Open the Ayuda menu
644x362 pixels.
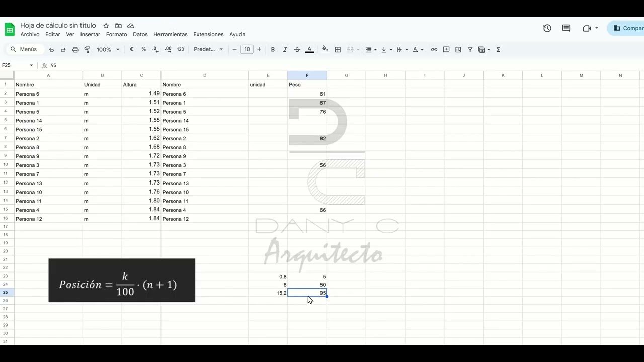coord(237,34)
